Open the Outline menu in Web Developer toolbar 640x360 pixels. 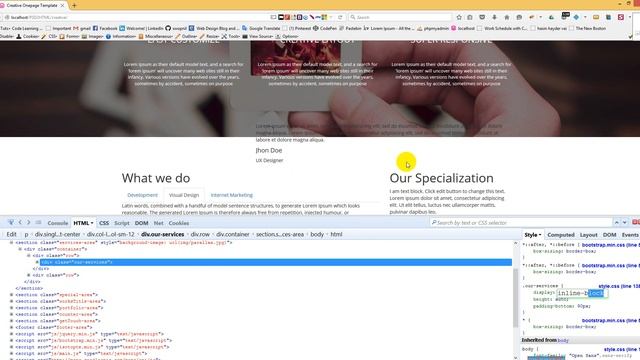[x=187, y=36]
